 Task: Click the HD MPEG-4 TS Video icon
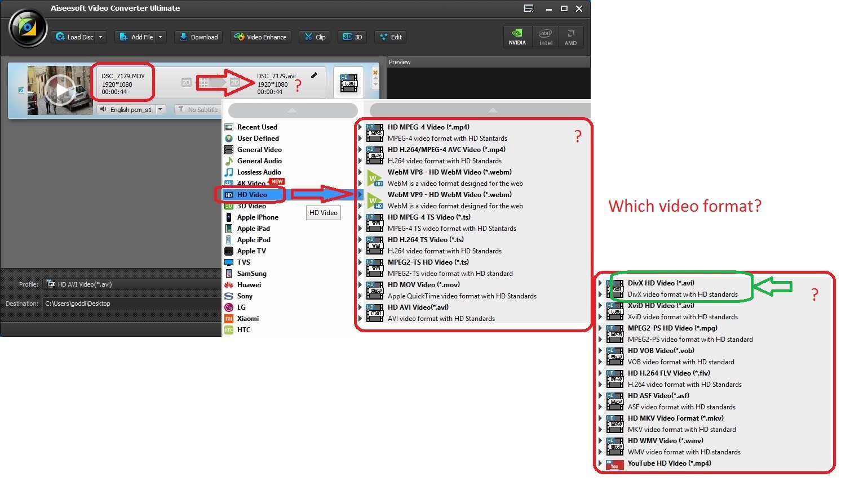[375, 223]
